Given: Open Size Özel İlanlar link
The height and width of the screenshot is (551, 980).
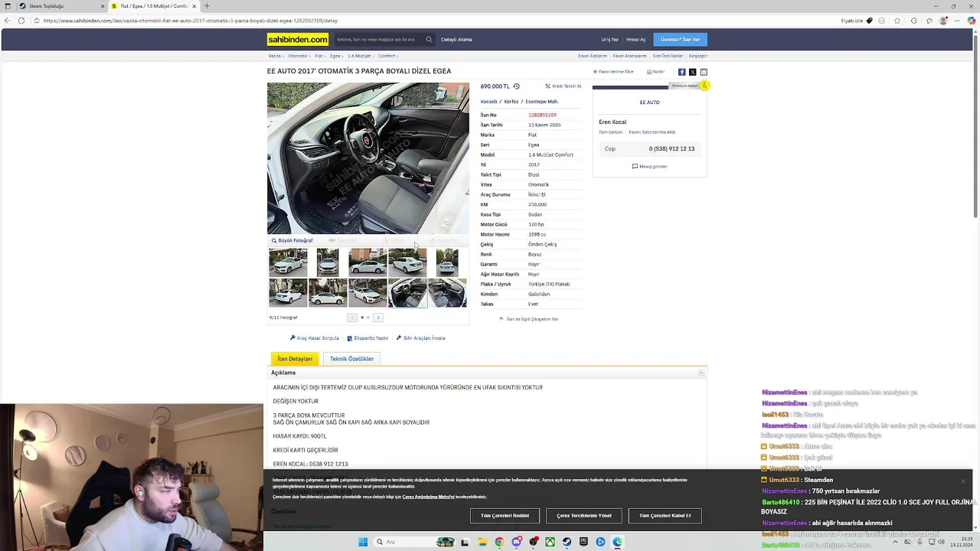Looking at the screenshot, I should (668, 56).
